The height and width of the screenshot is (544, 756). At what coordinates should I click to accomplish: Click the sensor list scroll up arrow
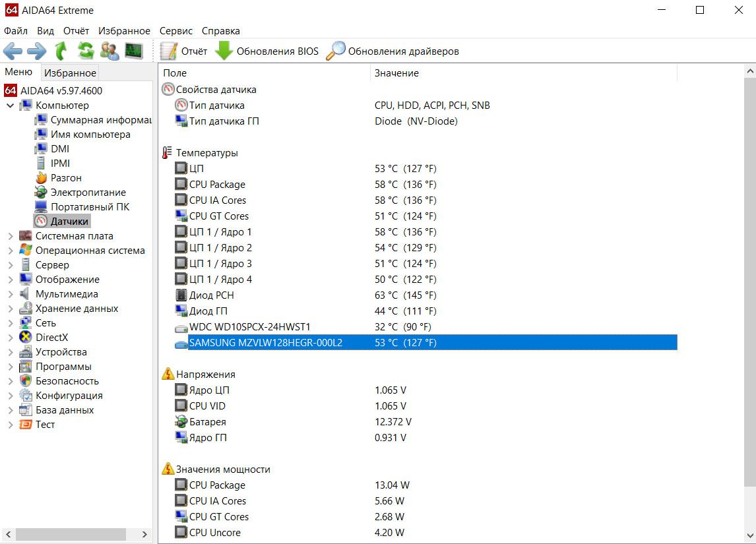point(749,71)
